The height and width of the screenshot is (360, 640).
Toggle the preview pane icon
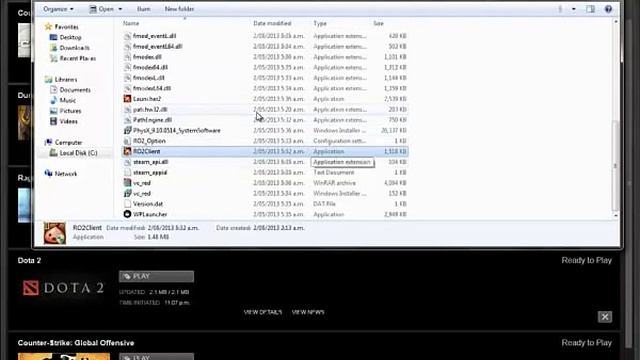click(x=590, y=9)
